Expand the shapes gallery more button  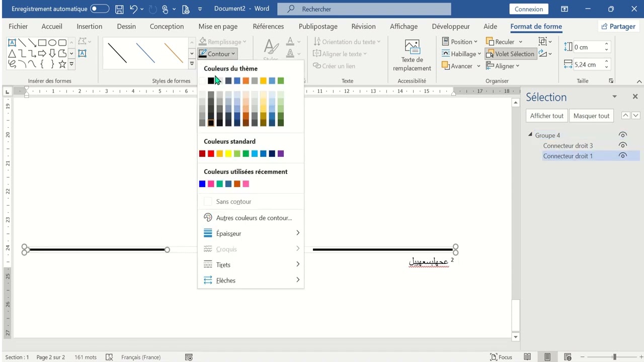click(71, 64)
